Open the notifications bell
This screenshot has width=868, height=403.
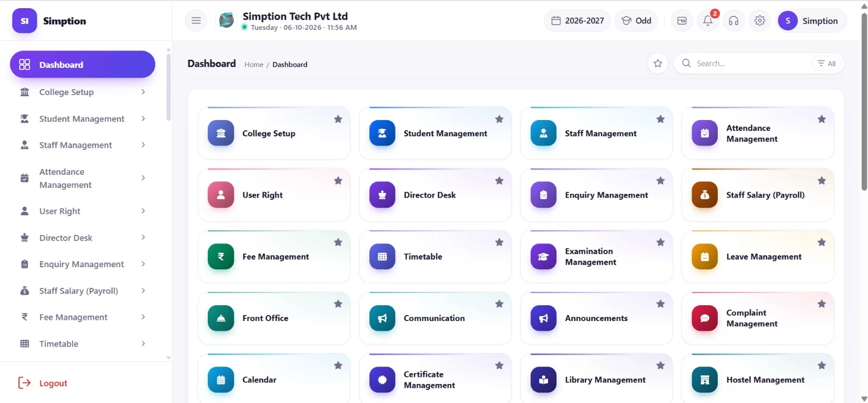pyautogui.click(x=708, y=21)
